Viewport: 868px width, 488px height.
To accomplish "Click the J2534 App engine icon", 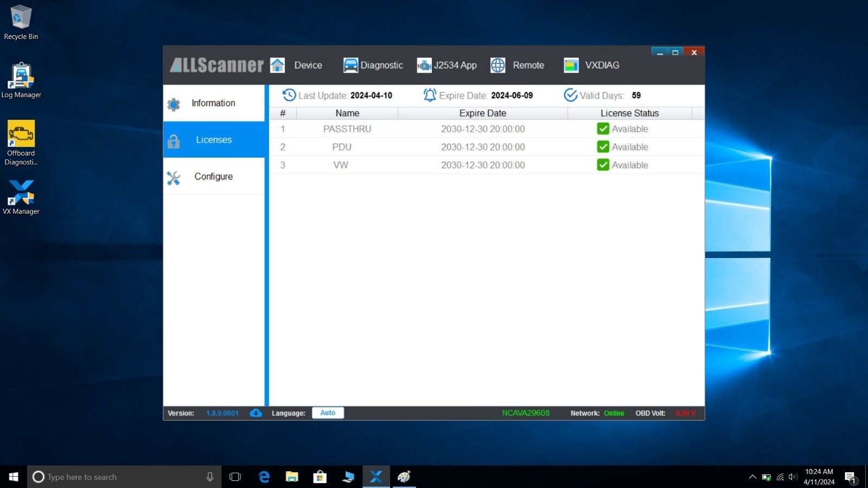I will pos(424,65).
